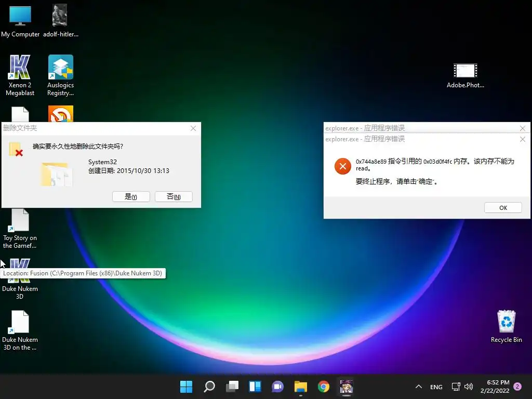Close the 删除文件夹 dialog
Screen dimensions: 532x399
coord(193,128)
